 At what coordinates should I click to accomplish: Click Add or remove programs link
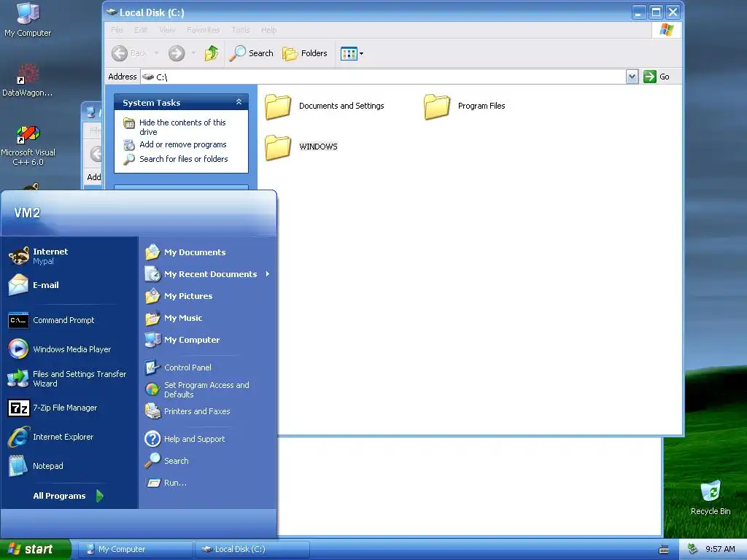pyautogui.click(x=182, y=144)
